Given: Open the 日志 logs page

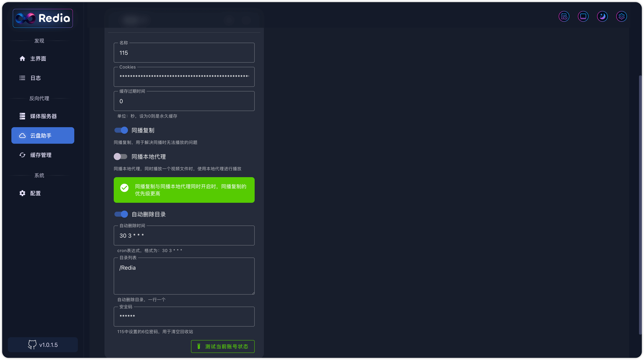Looking at the screenshot, I should point(35,78).
